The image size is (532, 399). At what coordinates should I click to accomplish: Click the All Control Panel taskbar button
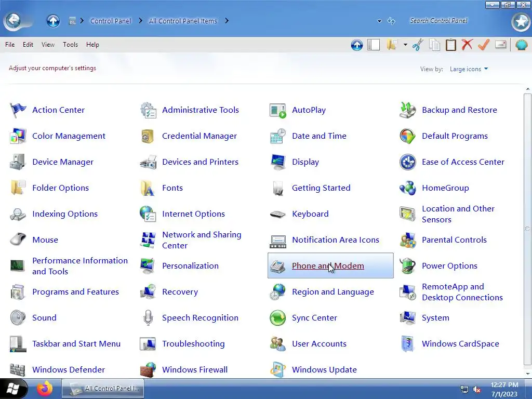coord(103,389)
